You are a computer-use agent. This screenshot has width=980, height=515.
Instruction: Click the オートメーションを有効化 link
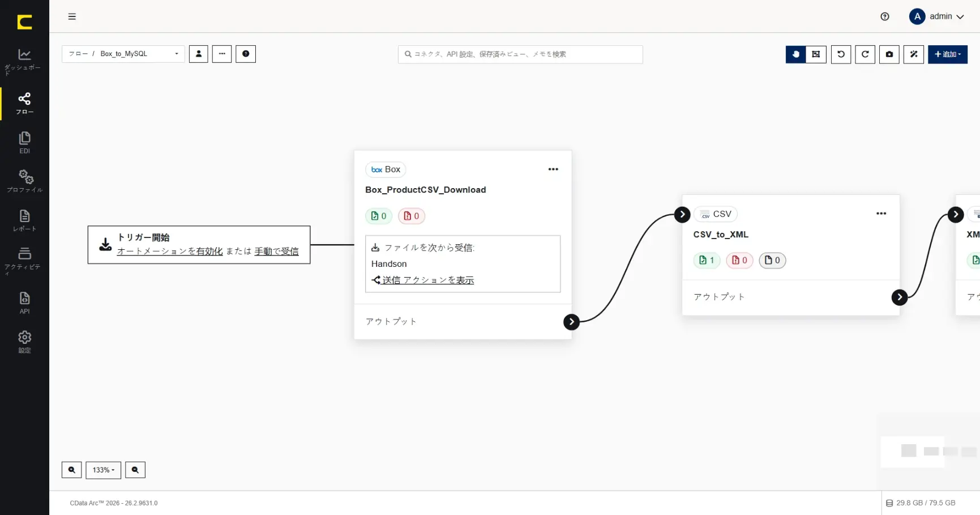170,251
